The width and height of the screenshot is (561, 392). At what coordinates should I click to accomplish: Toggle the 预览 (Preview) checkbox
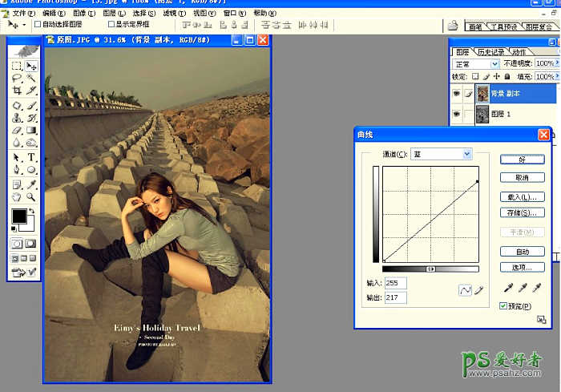point(502,306)
